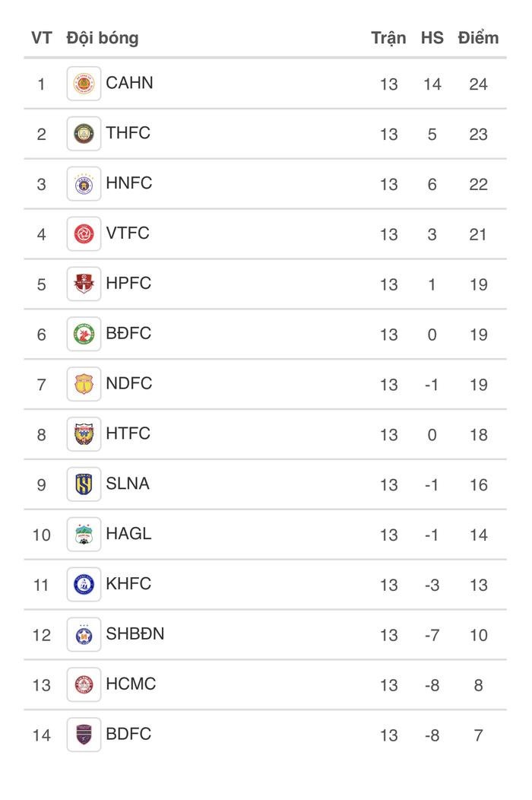This screenshot has width=532, height=800.
Task: Click the THFC club crest icon
Action: tap(84, 134)
